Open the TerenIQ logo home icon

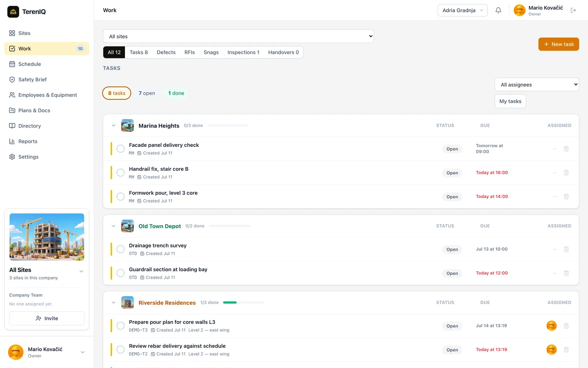(13, 12)
